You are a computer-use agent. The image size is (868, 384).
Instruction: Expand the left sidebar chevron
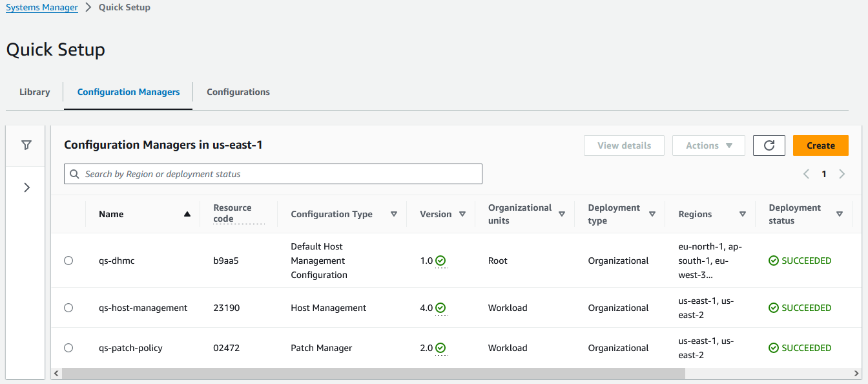pos(26,187)
